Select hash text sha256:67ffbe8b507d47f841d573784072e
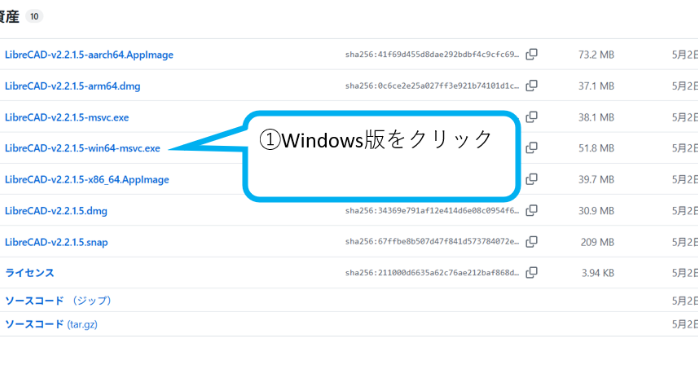Screen dimensions: 698x365 pos(432,242)
